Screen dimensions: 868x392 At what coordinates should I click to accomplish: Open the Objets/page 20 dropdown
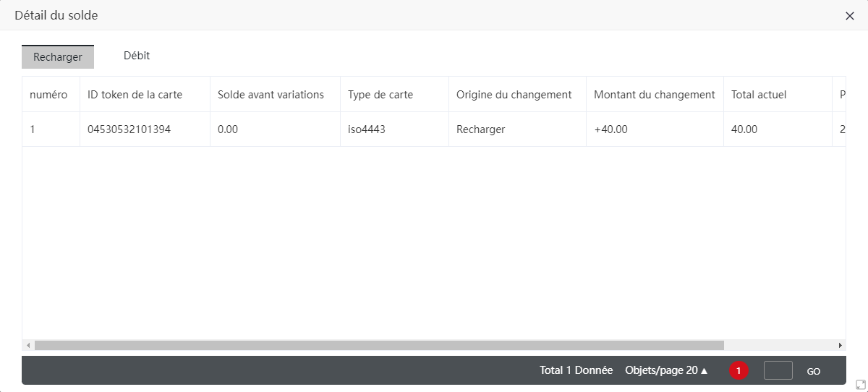(666, 370)
